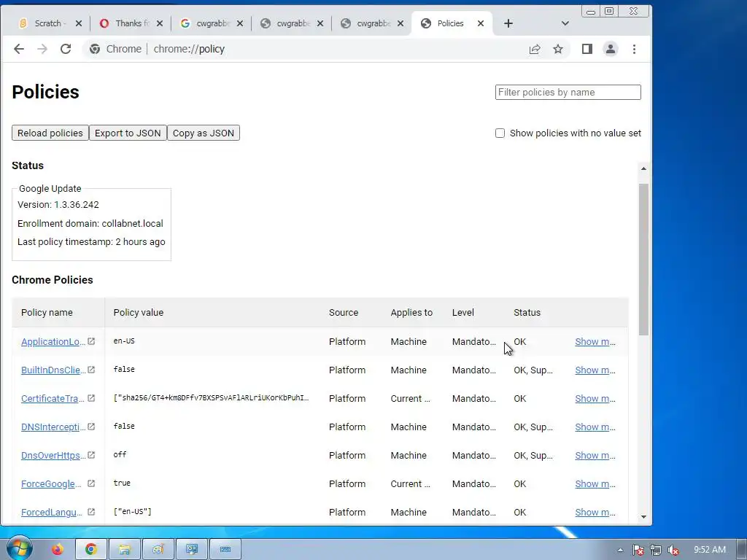This screenshot has width=747, height=560.
Task: Click the network tray icon
Action: pyautogui.click(x=656, y=550)
